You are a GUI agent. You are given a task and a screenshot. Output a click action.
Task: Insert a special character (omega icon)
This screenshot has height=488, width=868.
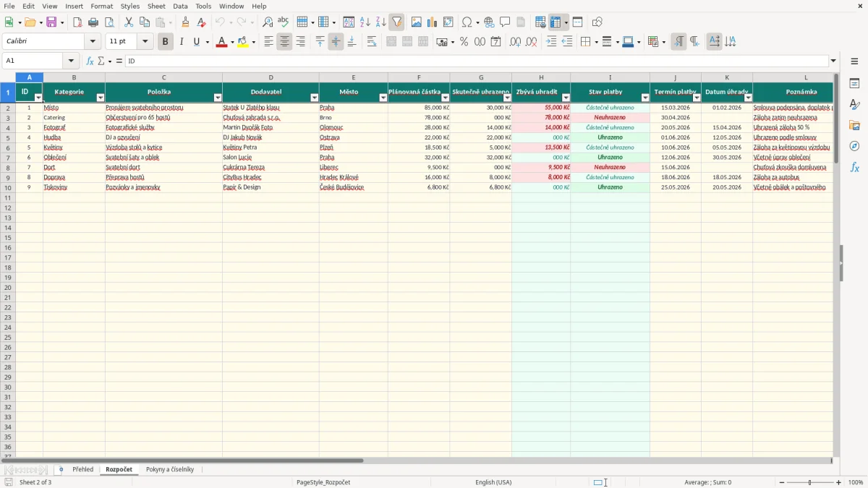click(x=467, y=22)
